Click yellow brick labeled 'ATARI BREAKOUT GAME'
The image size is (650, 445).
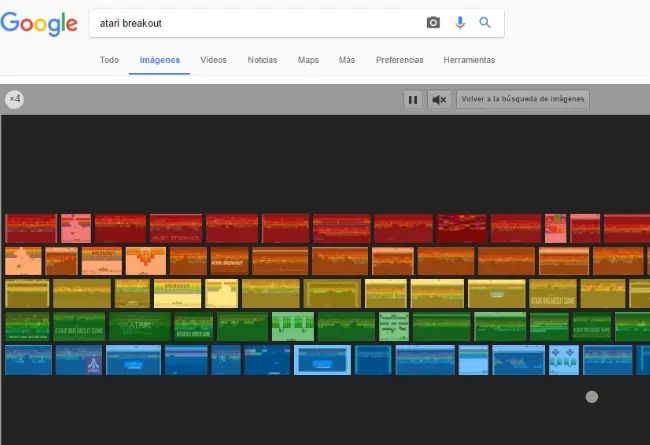click(553, 294)
